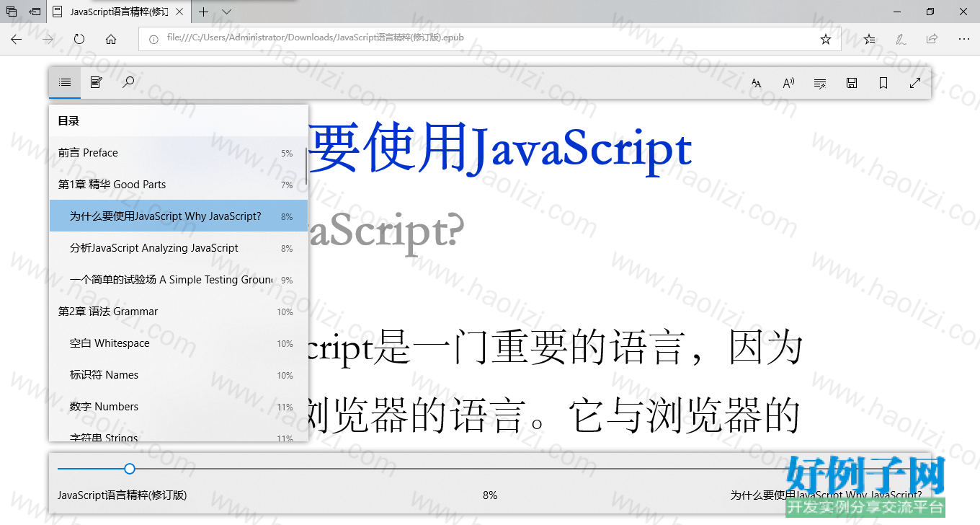Add notes with the pen icon
This screenshot has height=525, width=980.
(x=901, y=39)
